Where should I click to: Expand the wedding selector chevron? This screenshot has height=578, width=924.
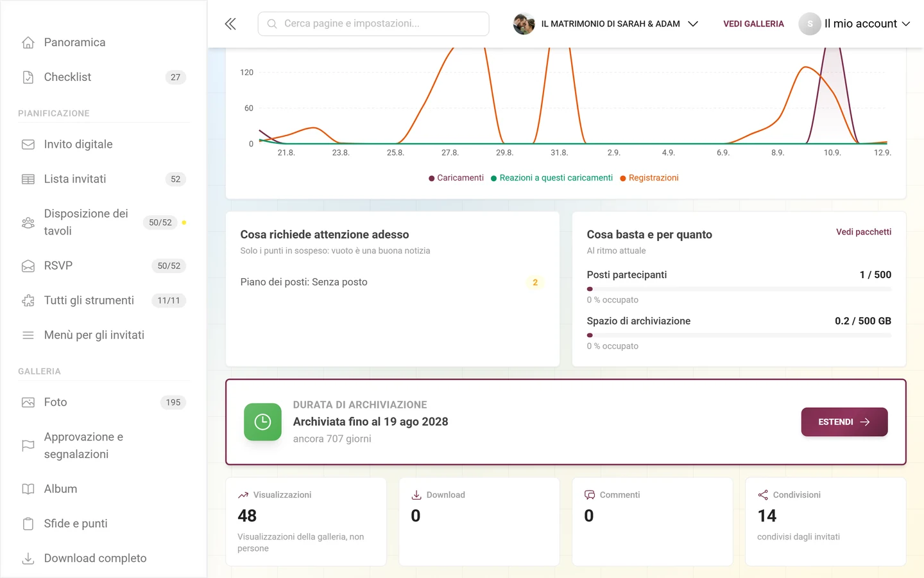[693, 24]
